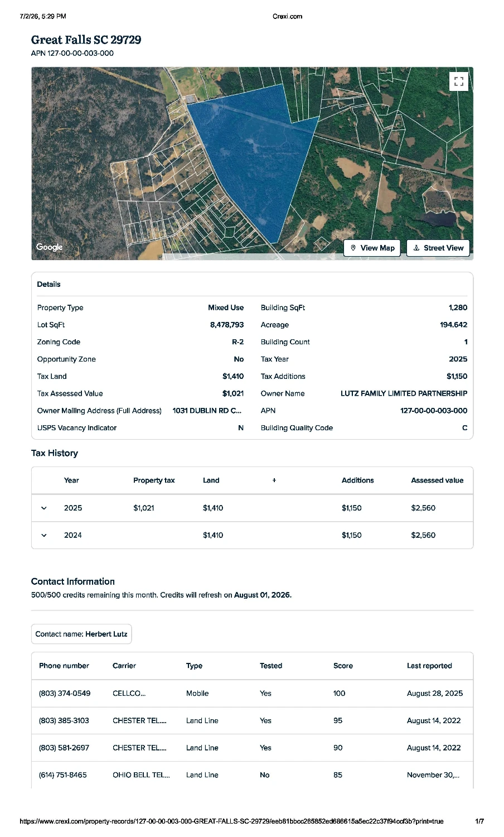Expand the 2025 tax history row
The height and width of the screenshot is (837, 504).
[44, 508]
